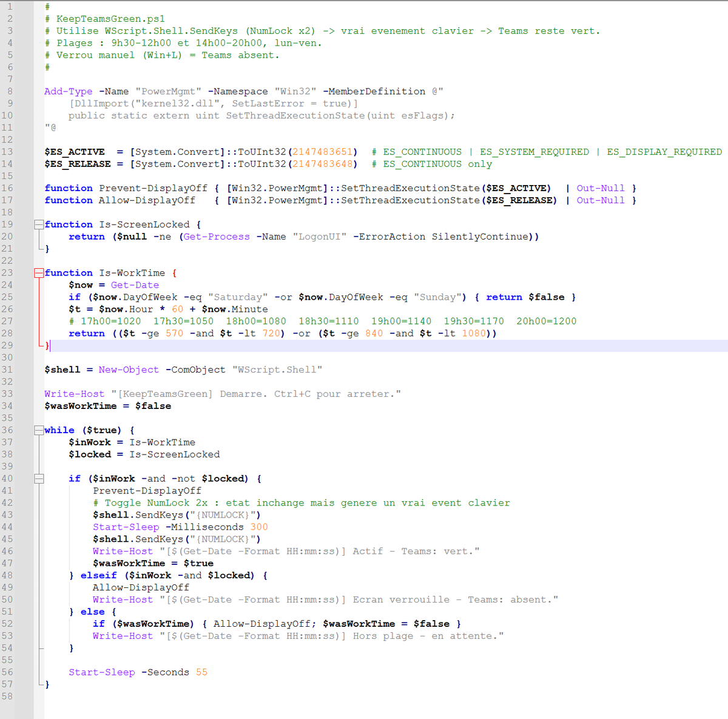Click the 'elseif' keyword
Image resolution: width=728 pixels, height=719 pixels.
pos(99,576)
